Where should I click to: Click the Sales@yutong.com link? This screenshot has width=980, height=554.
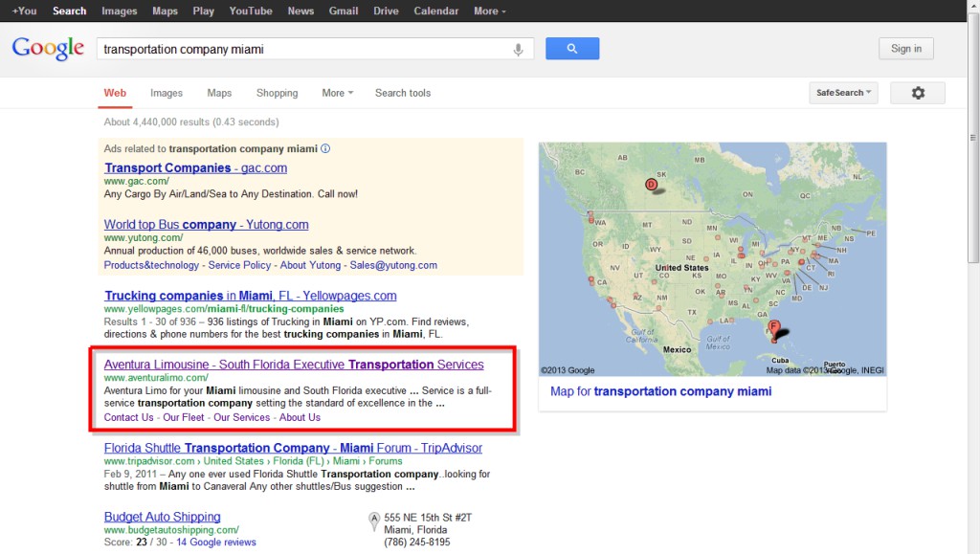(x=393, y=265)
